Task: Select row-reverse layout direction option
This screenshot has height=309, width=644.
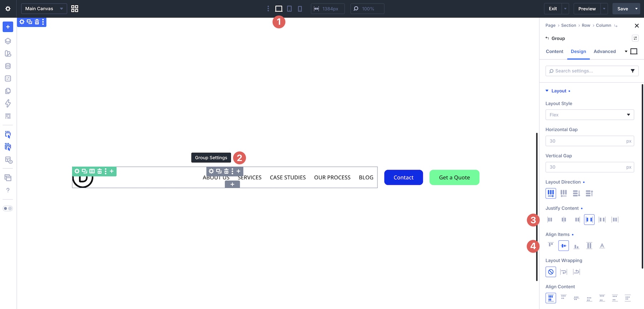Action: pyautogui.click(x=563, y=193)
